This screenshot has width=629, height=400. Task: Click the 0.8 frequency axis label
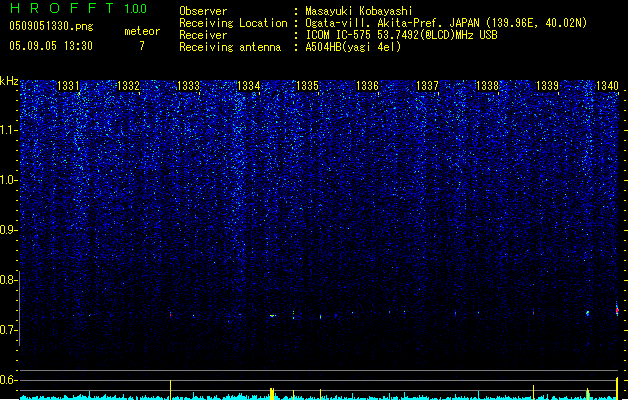click(x=8, y=280)
